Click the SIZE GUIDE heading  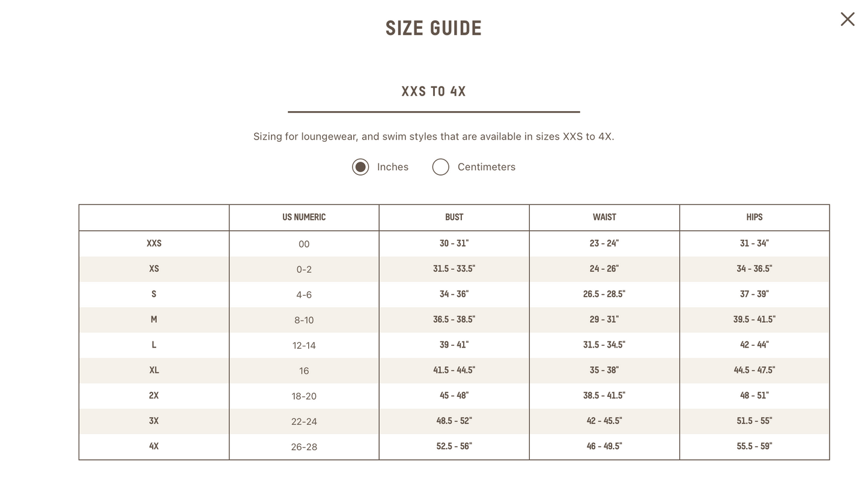tap(434, 28)
